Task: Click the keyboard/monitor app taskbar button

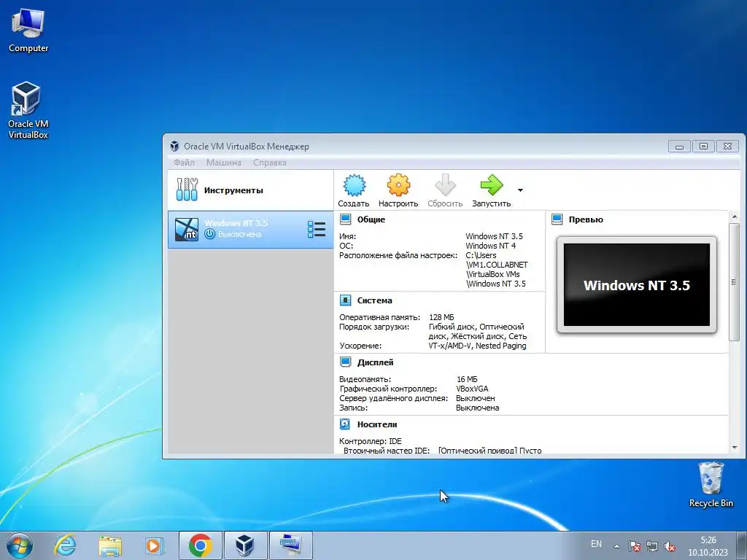Action: click(x=290, y=545)
